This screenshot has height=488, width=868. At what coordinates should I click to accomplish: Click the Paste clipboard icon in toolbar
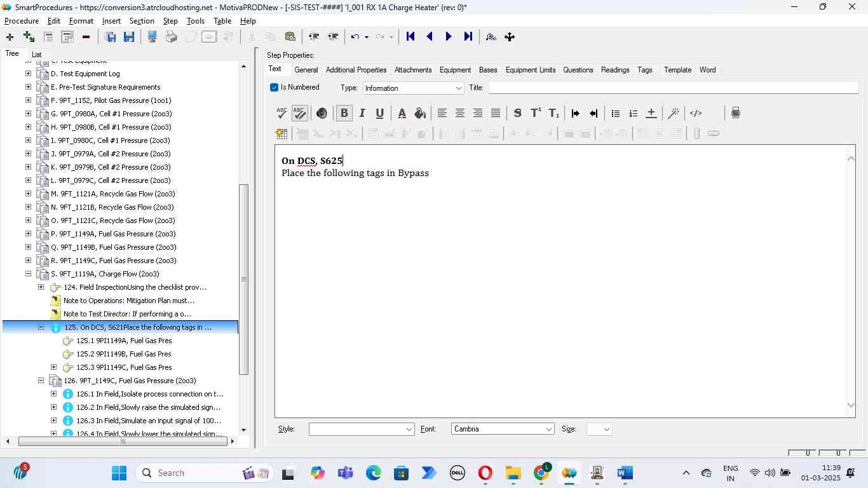pyautogui.click(x=290, y=37)
